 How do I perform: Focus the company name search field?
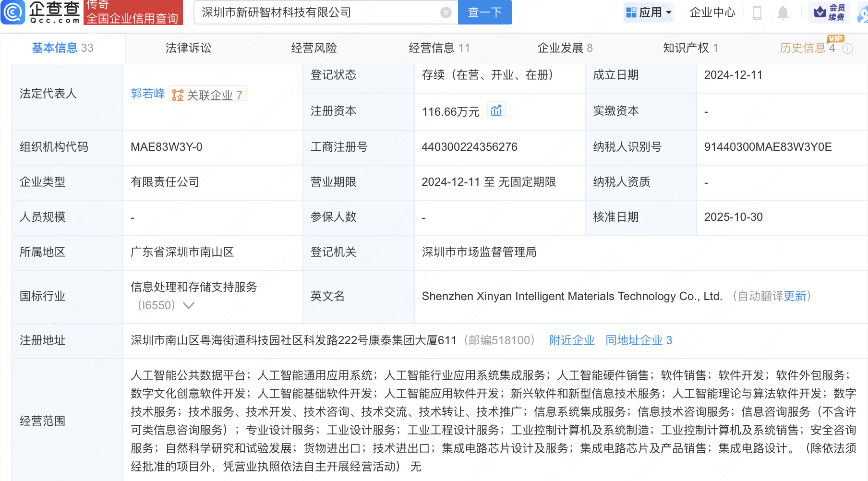[317, 12]
